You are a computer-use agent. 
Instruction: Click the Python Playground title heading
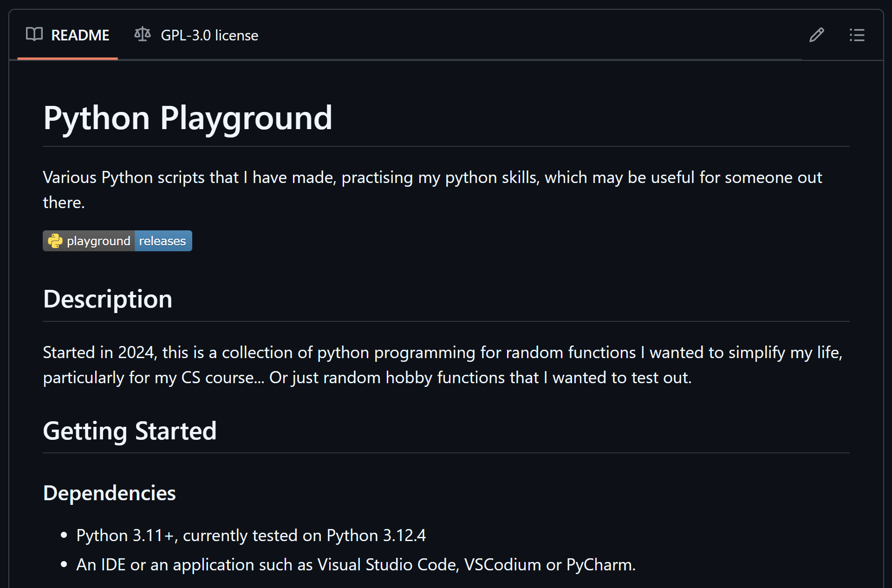[188, 117]
